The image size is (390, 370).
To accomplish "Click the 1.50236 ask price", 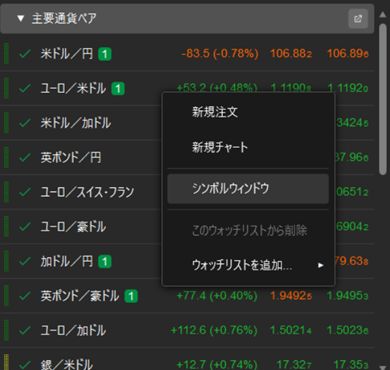I will tap(348, 330).
